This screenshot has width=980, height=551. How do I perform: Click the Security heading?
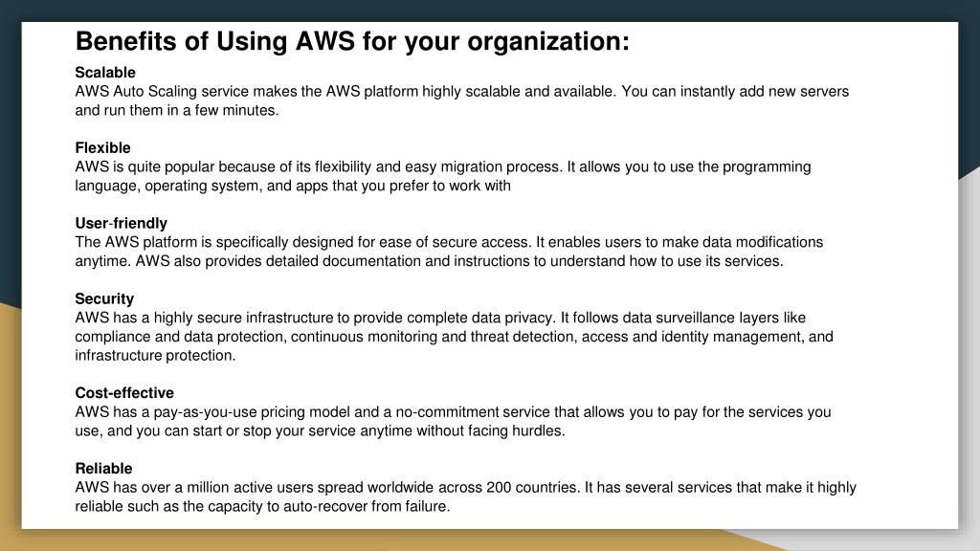click(x=104, y=299)
